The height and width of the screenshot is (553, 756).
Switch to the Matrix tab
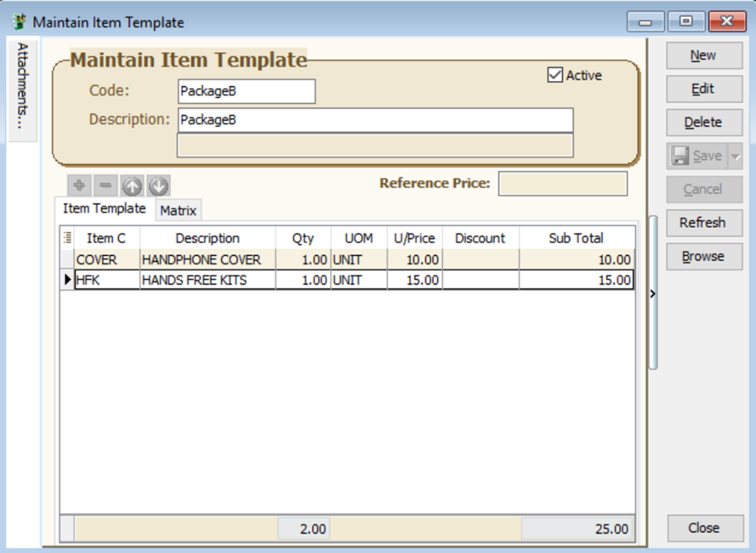click(x=177, y=211)
